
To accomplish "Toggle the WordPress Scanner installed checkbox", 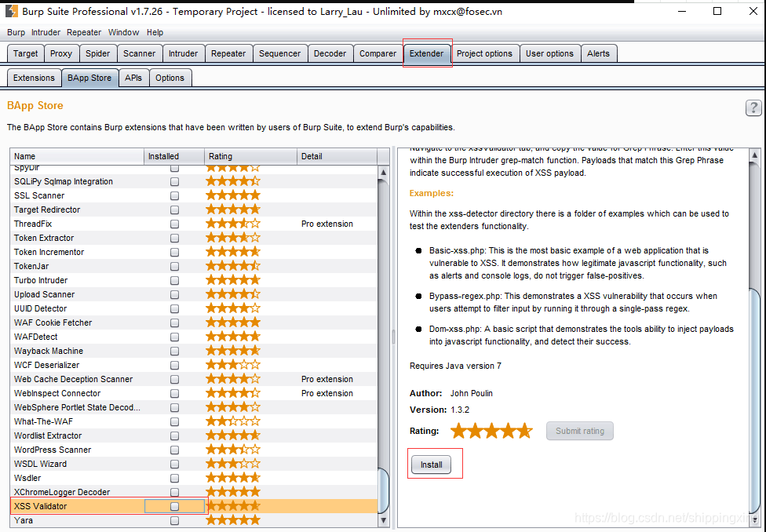I will coord(174,450).
